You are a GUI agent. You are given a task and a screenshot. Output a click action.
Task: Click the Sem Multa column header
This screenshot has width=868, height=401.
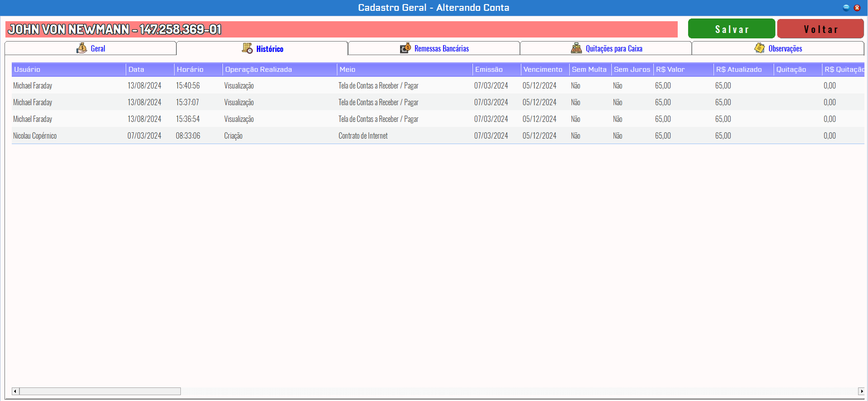point(590,70)
